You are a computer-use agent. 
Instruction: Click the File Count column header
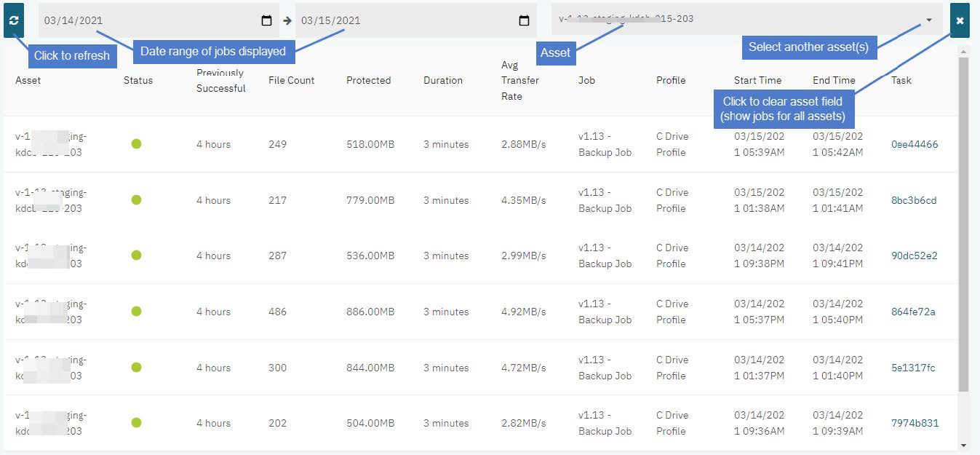click(x=292, y=80)
